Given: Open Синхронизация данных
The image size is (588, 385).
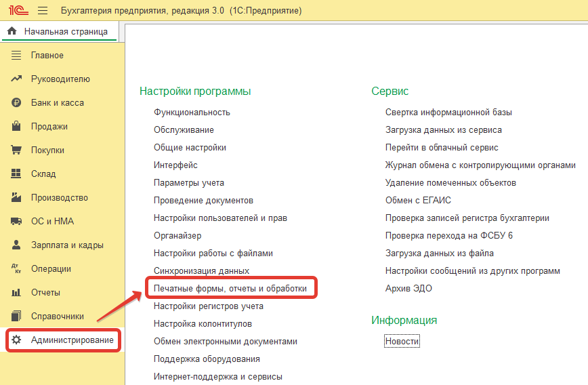Looking at the screenshot, I should tap(201, 271).
